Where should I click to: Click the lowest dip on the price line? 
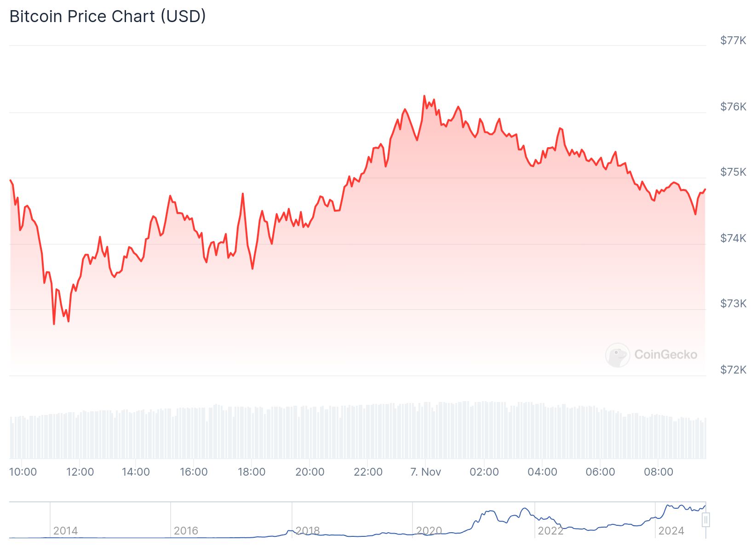(54, 324)
